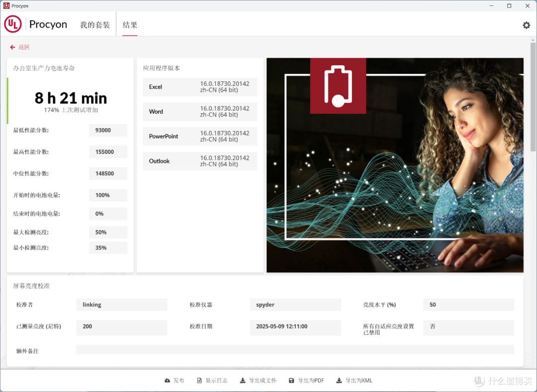Click the 屏幕亮度校准 section heading
Screen dimensions: 537x392
coord(31,286)
